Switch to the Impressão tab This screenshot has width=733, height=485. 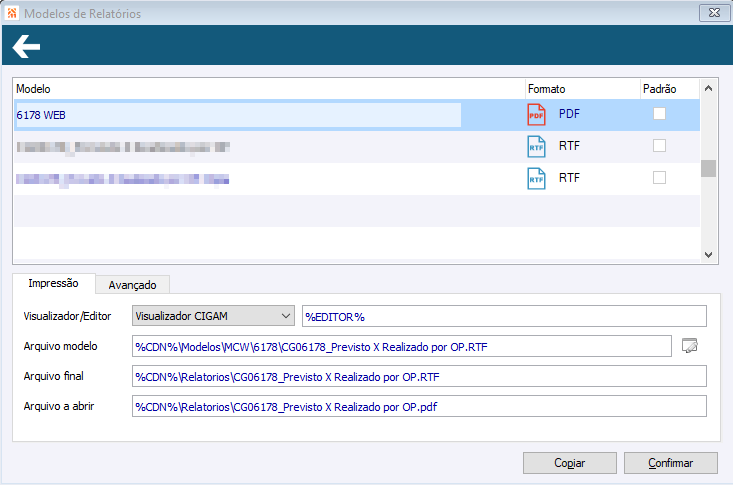[x=53, y=283]
